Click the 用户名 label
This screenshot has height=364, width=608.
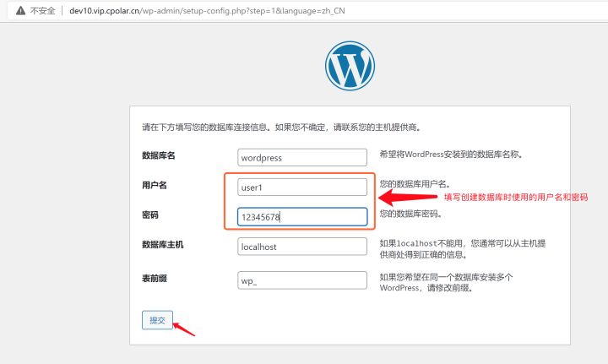(155, 185)
